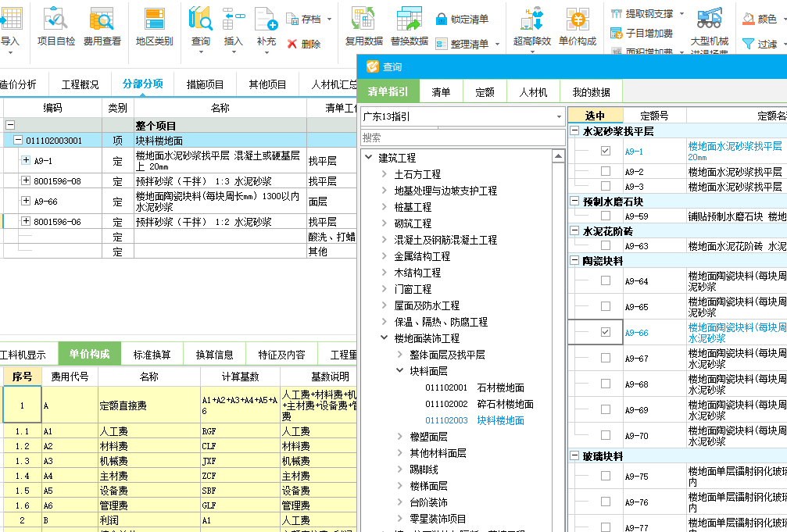The image size is (787, 532).
Task: Click the A9-66 quota number link
Action: coord(636,333)
